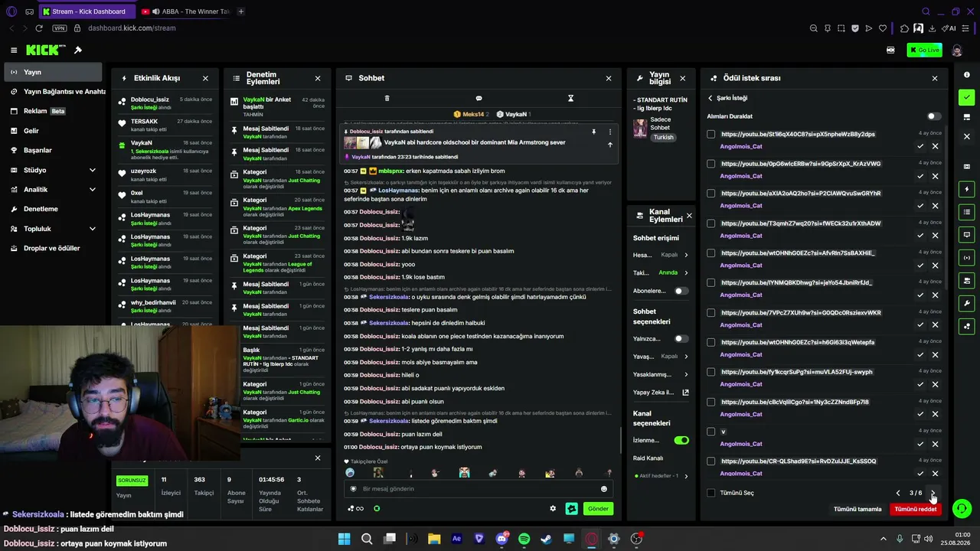The height and width of the screenshot is (551, 980).
Task: Click the teal star icon beside Gönder
Action: [x=571, y=508]
